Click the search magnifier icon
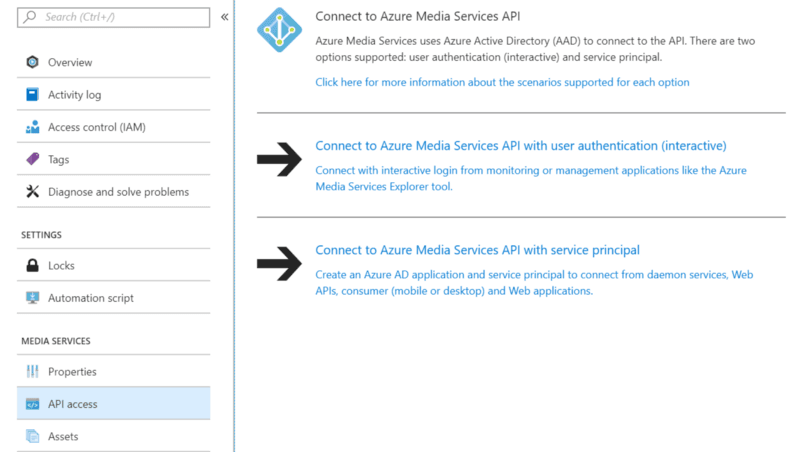The width and height of the screenshot is (800, 452). pyautogui.click(x=30, y=17)
